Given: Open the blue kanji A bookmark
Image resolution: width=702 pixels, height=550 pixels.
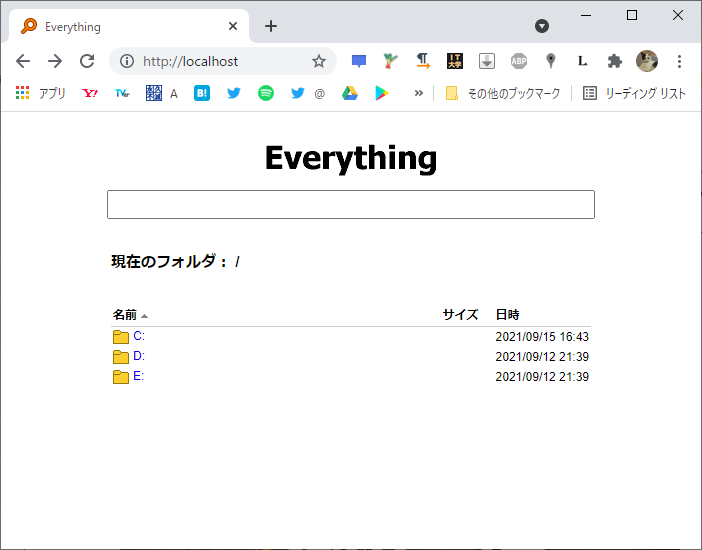Looking at the screenshot, I should pos(162,93).
